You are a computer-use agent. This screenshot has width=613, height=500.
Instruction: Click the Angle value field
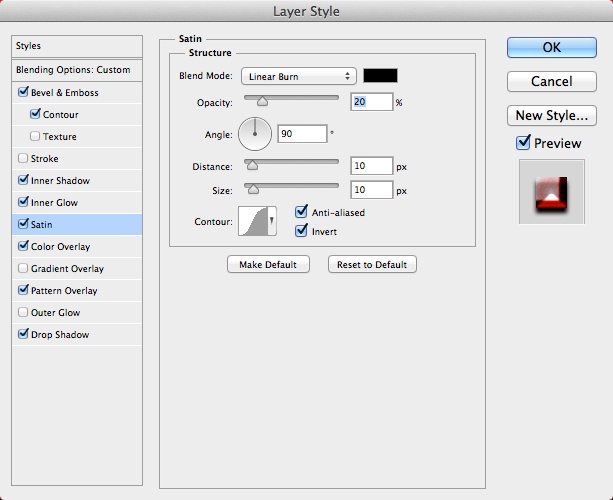[x=302, y=134]
